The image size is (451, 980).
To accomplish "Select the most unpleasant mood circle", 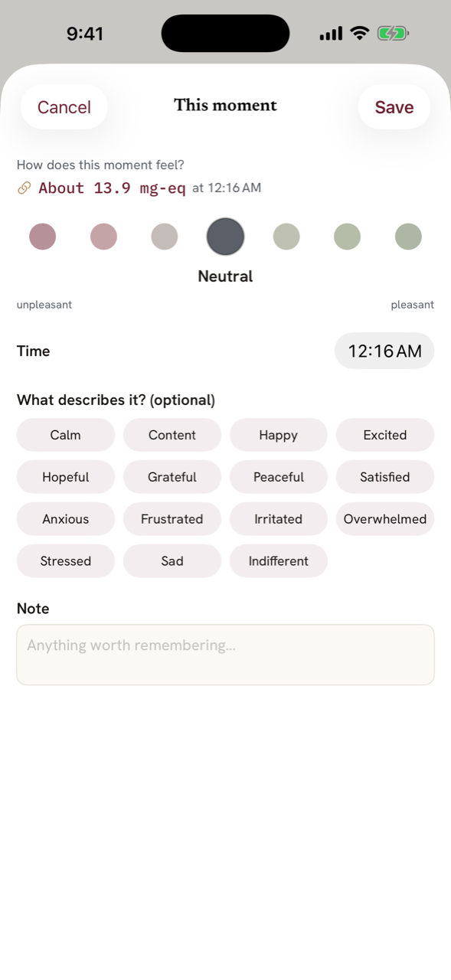I will (x=43, y=237).
